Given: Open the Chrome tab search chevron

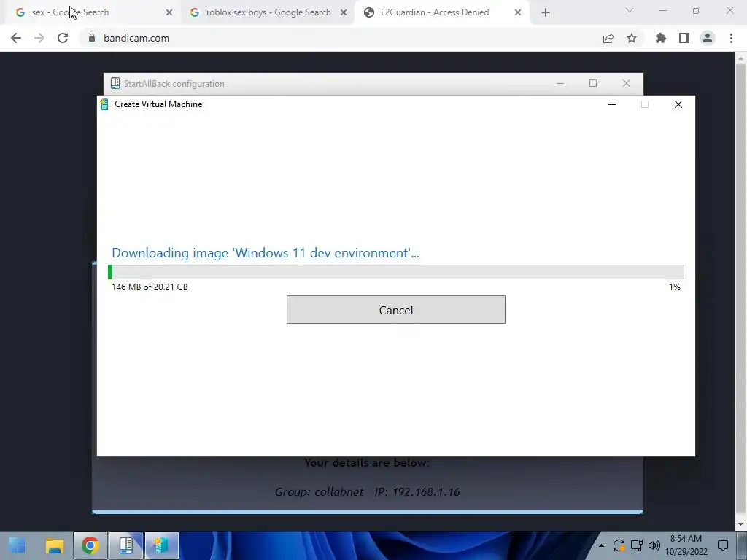Looking at the screenshot, I should [630, 10].
